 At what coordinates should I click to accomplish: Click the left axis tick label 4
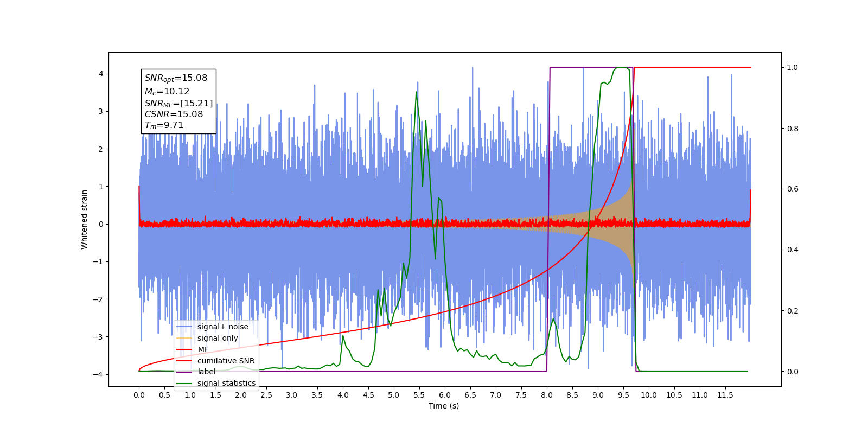(x=101, y=74)
